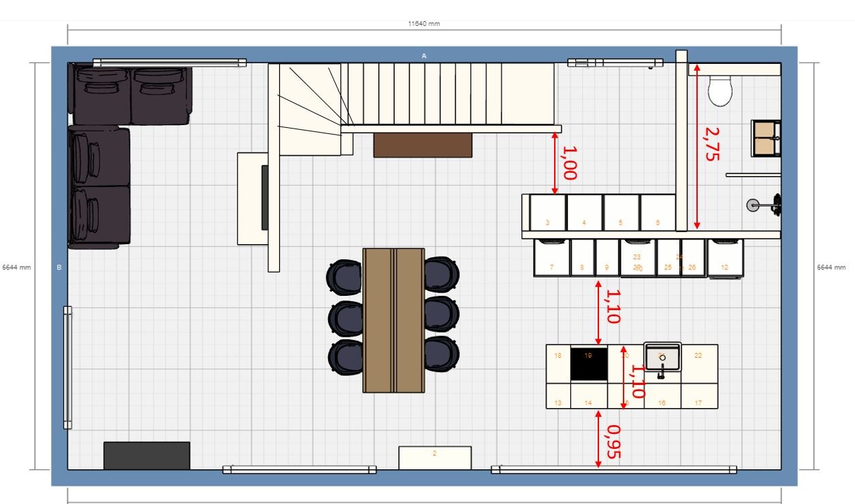Select cabinet number 12
855x504 pixels.
725,258
